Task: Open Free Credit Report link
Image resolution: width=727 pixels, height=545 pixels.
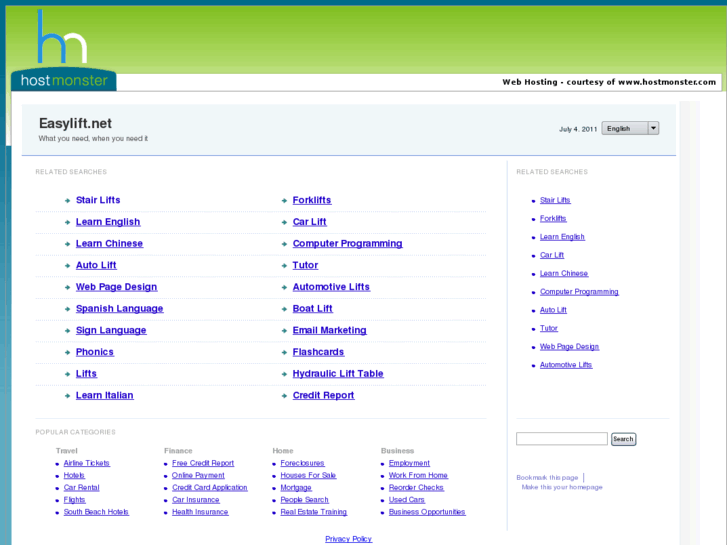Action: (x=203, y=463)
